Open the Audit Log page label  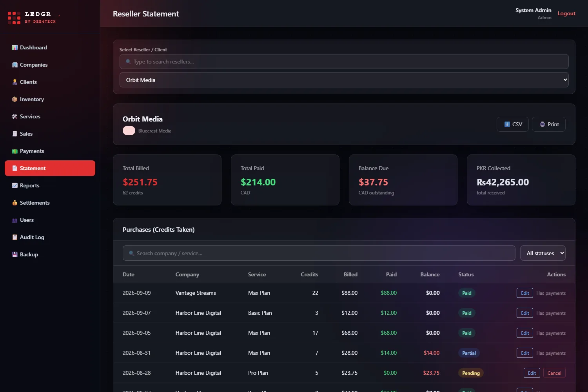pos(32,237)
